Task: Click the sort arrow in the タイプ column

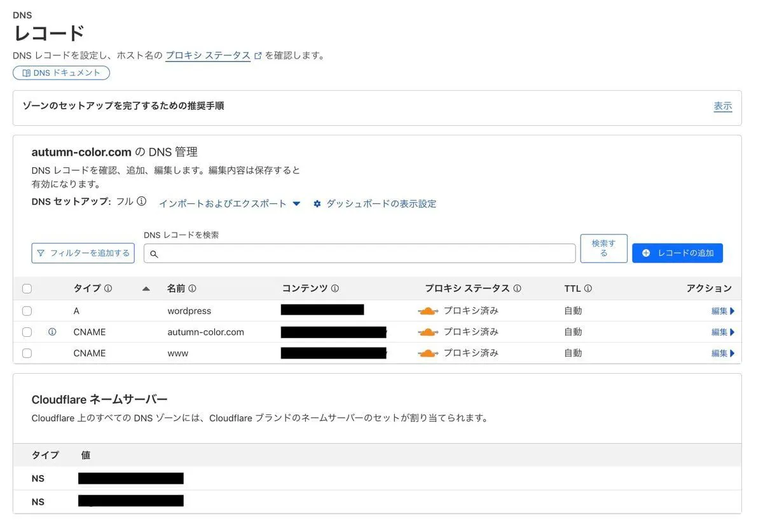Action: pos(146,289)
